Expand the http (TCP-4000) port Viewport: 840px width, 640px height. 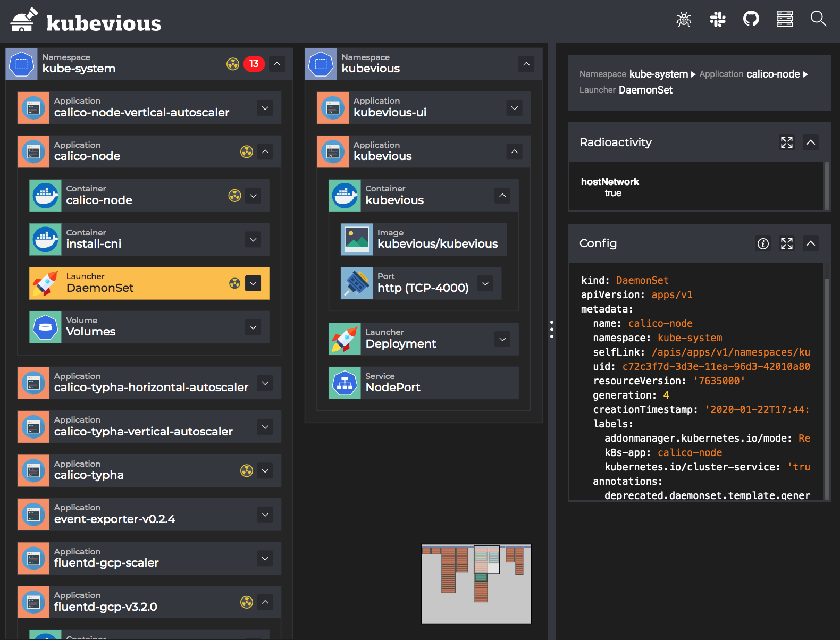[485, 283]
